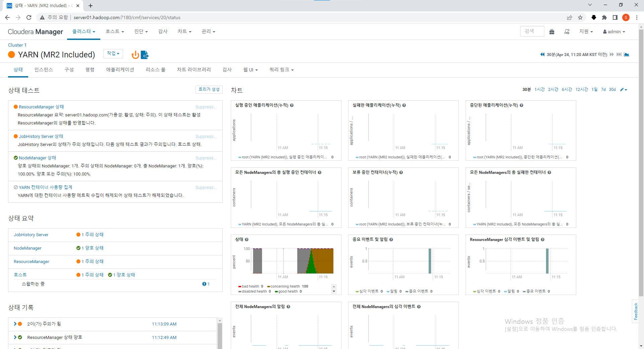Open the 웹 UI dropdown
The width and height of the screenshot is (644, 349).
[x=251, y=70]
